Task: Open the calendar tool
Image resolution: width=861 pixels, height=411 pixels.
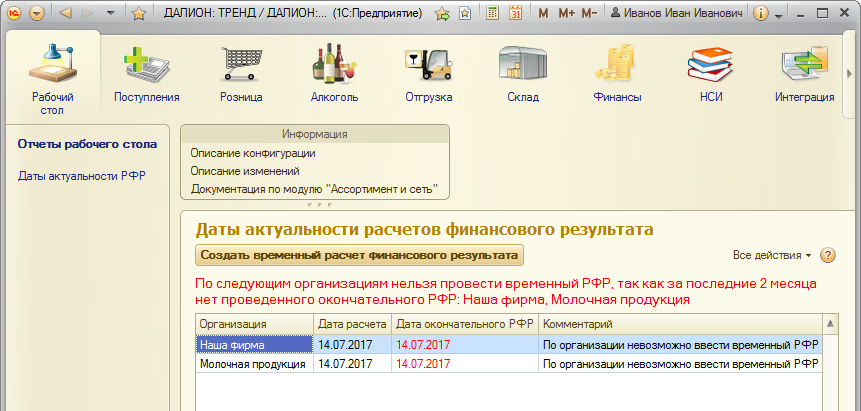Action: pos(515,14)
